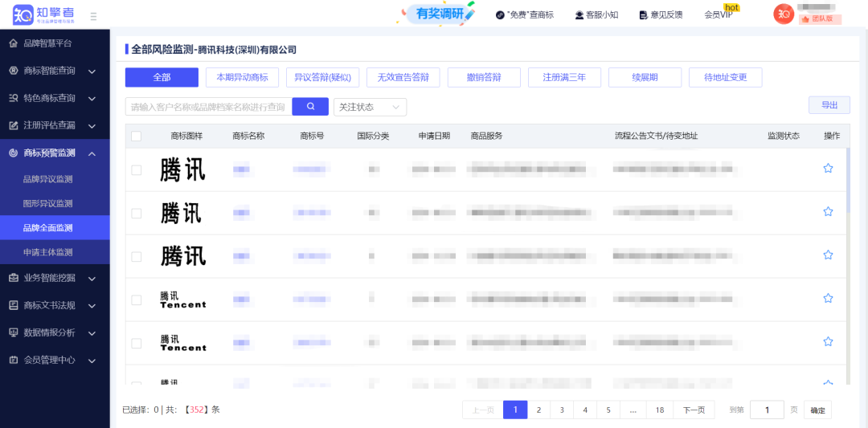This screenshot has height=428, width=868.
Task: Select the 注册满三年 filter tab
Action: 565,77
